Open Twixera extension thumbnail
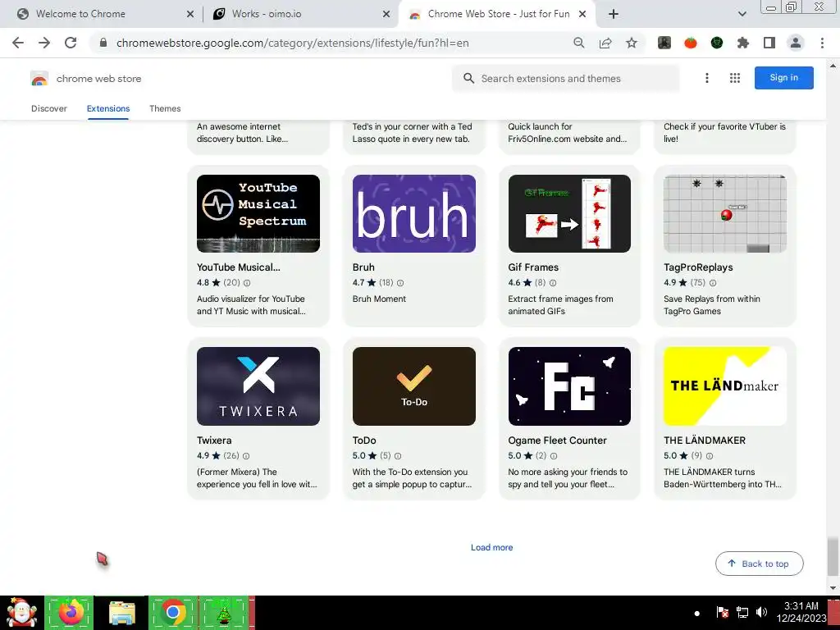 click(x=258, y=386)
